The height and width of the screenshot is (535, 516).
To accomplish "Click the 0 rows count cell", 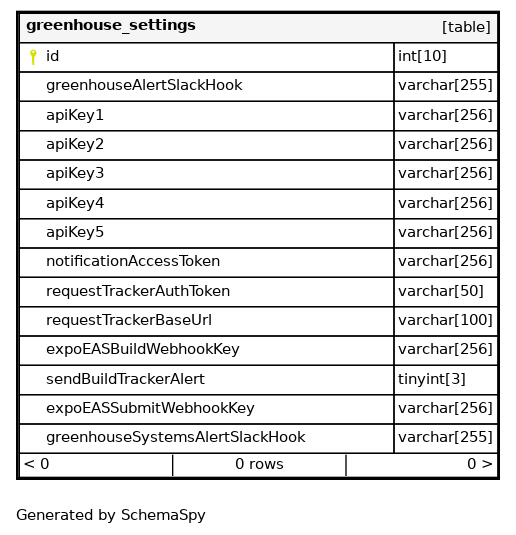I will [259, 464].
